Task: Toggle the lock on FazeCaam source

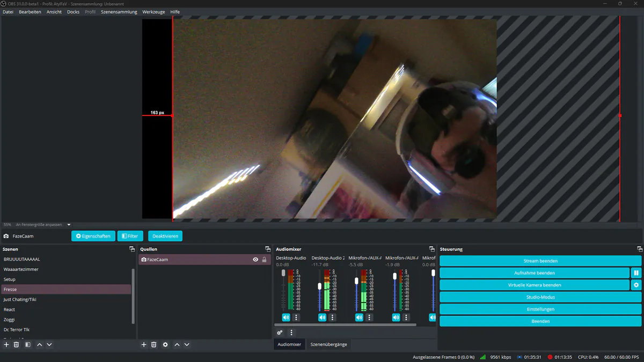Action: [x=264, y=260]
